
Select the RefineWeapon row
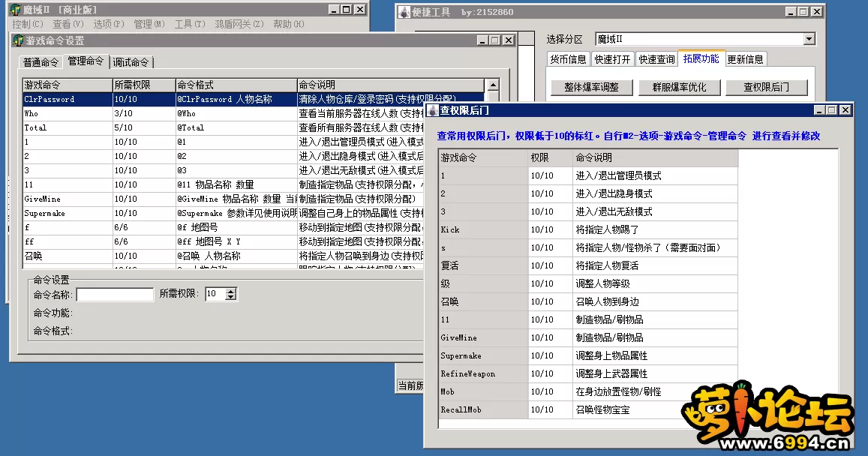[x=588, y=373]
